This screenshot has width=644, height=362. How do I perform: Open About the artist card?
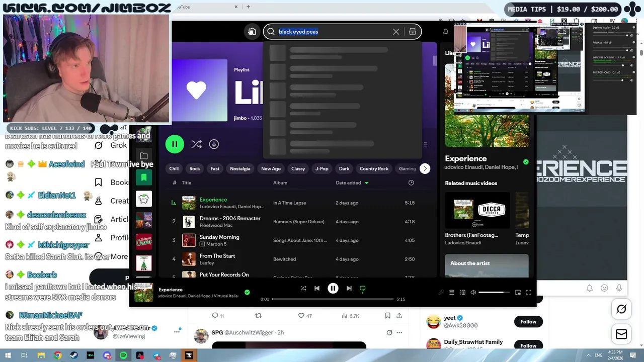click(x=487, y=265)
